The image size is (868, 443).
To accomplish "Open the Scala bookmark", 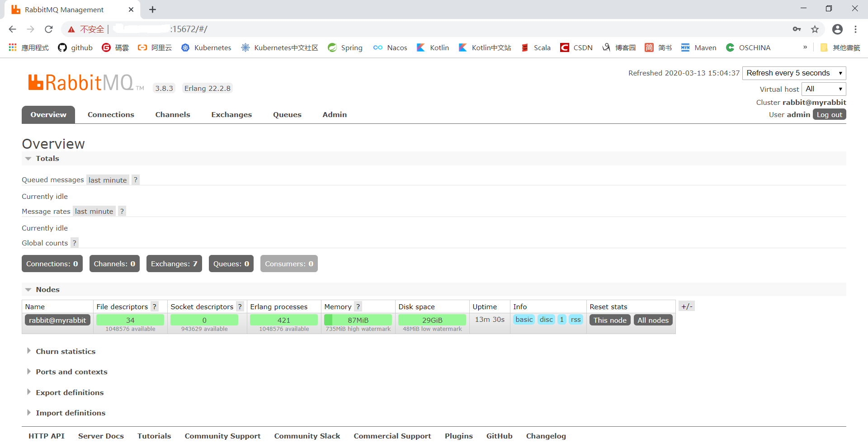I will 536,47.
